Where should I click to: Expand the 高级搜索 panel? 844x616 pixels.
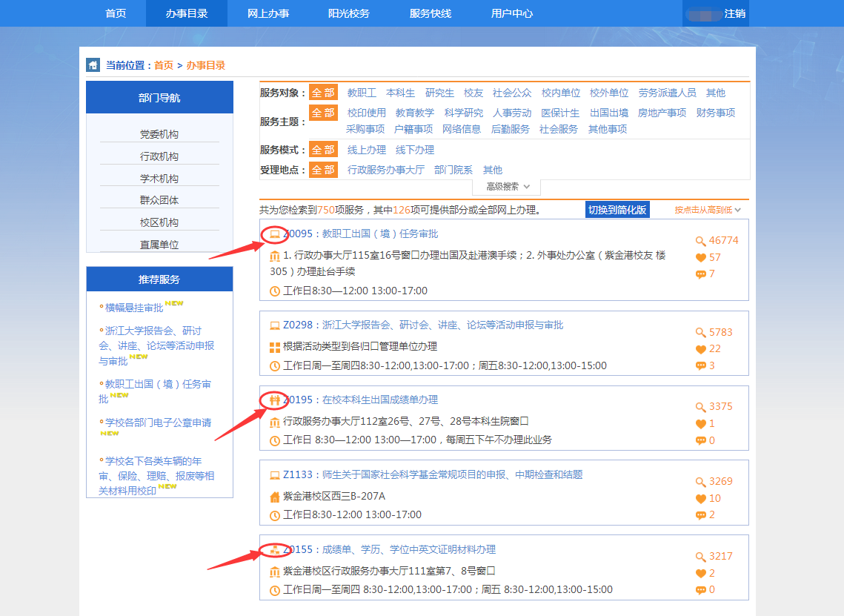(508, 187)
